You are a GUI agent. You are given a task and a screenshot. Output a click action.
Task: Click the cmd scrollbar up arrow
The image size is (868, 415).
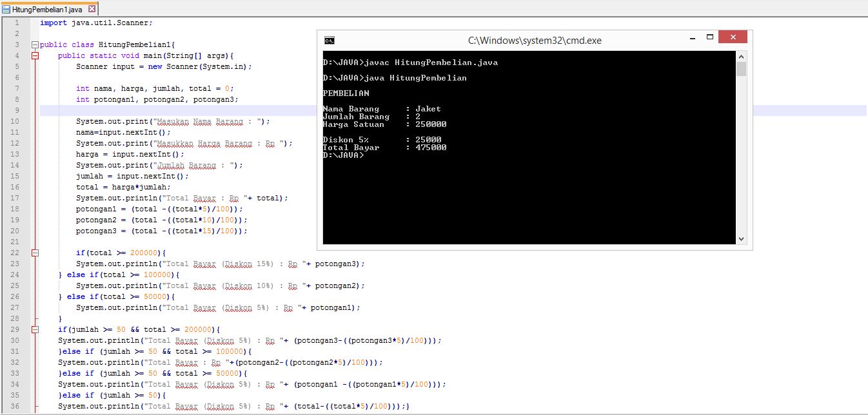tap(741, 56)
